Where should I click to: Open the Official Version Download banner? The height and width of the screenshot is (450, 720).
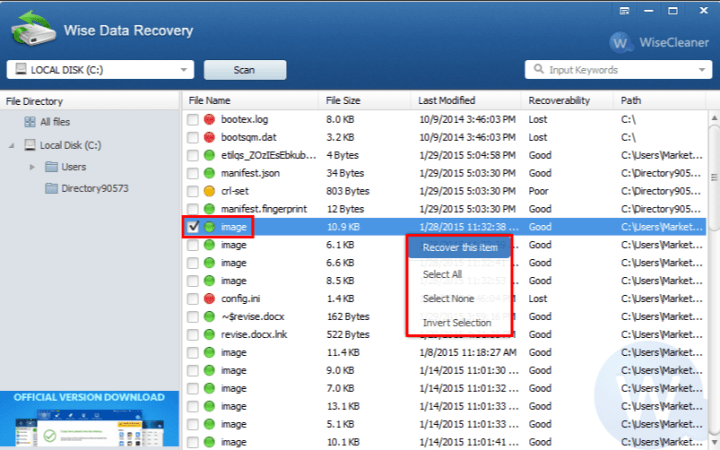[x=90, y=420]
